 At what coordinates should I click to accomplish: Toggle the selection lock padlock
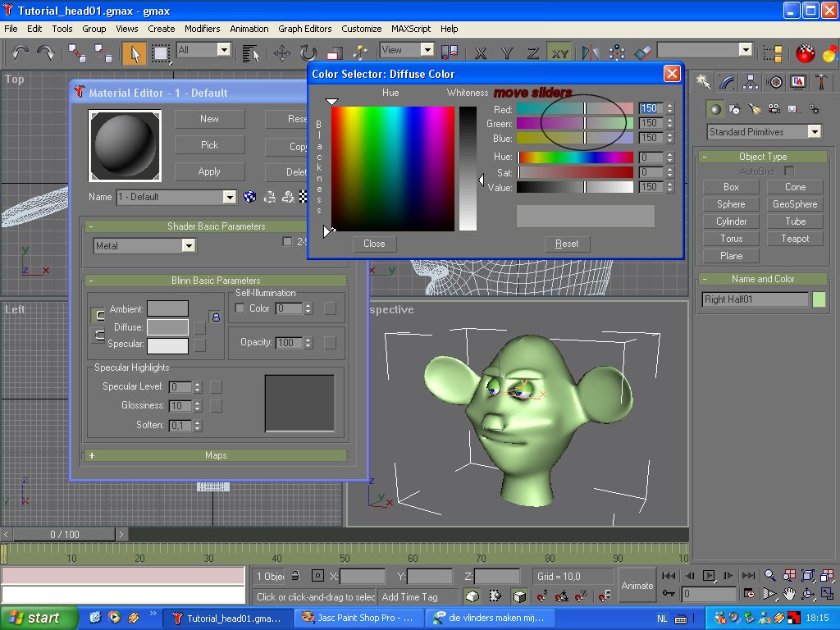(294, 577)
